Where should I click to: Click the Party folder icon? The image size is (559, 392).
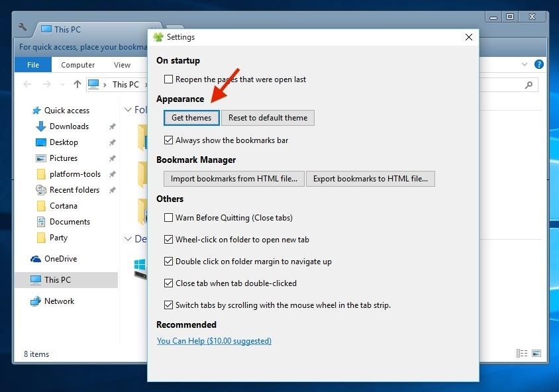click(x=41, y=237)
